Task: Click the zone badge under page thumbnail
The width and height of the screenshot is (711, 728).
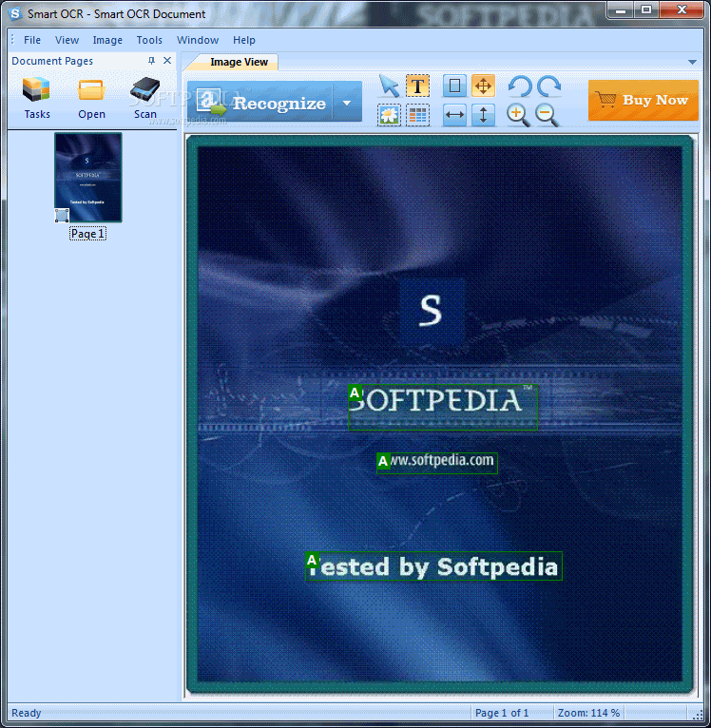Action: click(x=62, y=216)
